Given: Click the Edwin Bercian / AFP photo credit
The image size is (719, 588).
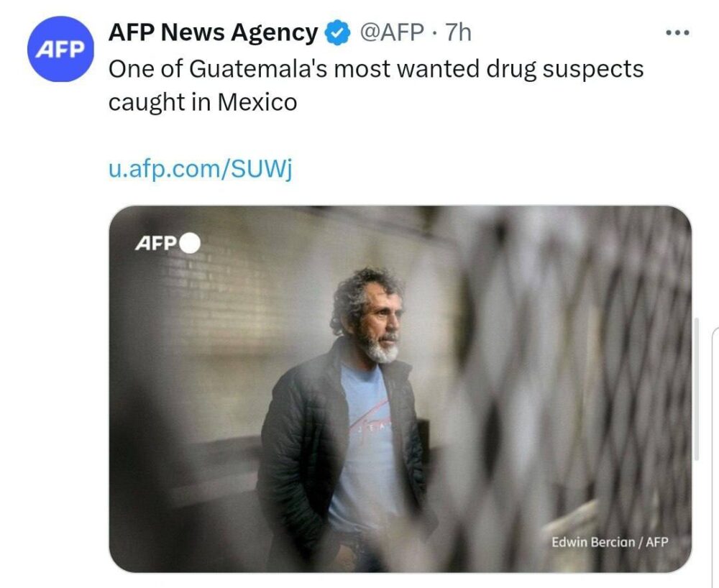Looking at the screenshot, I should tap(610, 542).
